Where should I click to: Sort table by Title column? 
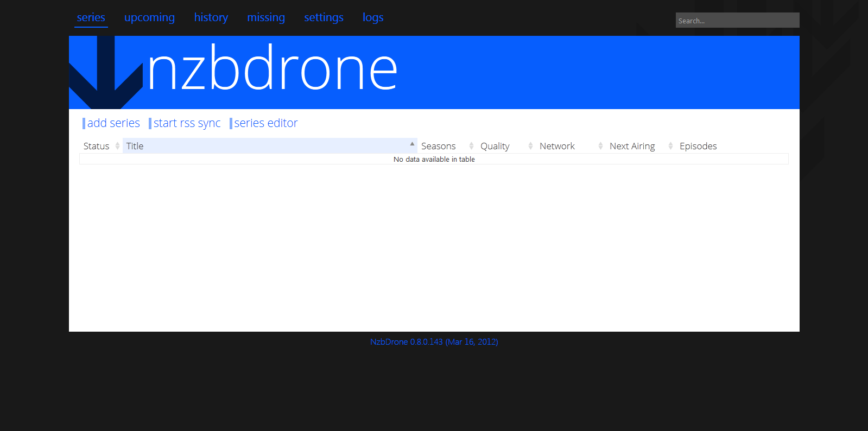pyautogui.click(x=270, y=146)
